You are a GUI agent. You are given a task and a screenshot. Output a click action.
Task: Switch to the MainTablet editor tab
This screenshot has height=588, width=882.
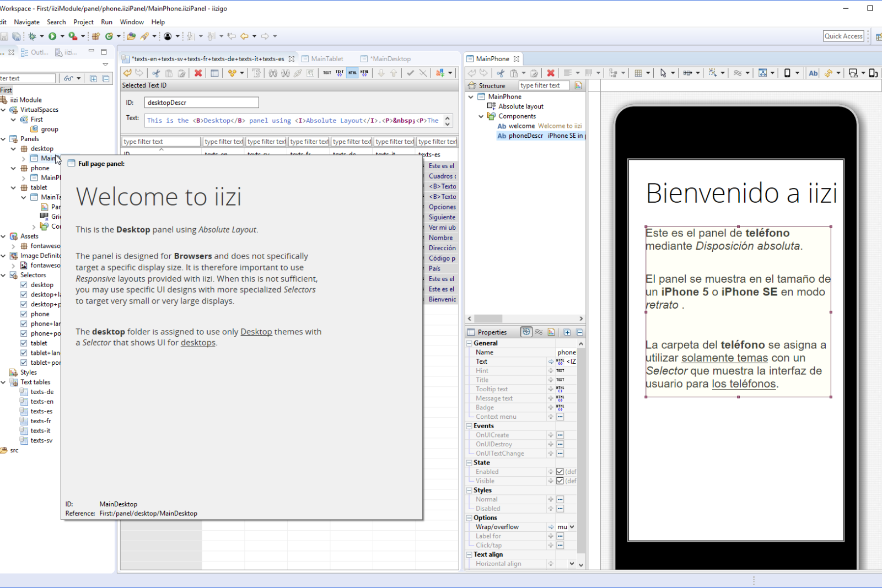tap(322, 59)
